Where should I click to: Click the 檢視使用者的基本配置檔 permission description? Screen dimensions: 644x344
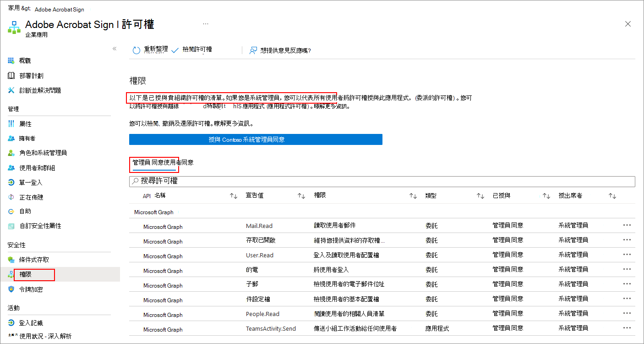[347, 299]
